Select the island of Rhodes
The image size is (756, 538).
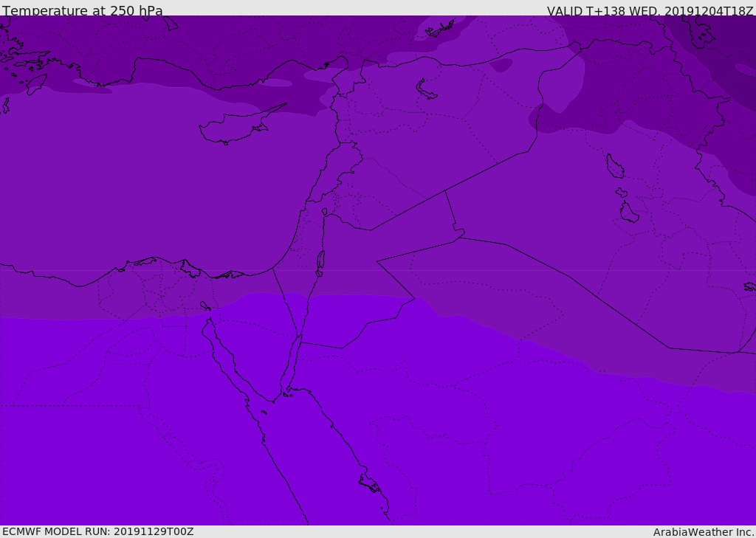(36, 84)
